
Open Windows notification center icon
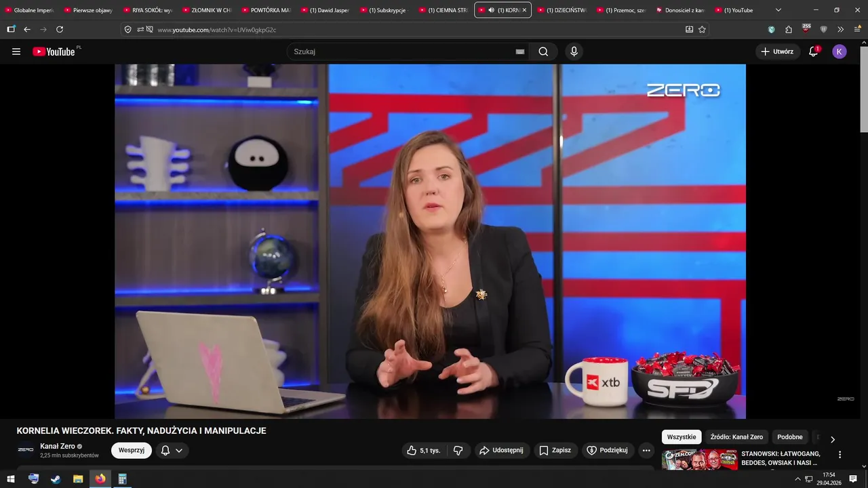coord(854,479)
